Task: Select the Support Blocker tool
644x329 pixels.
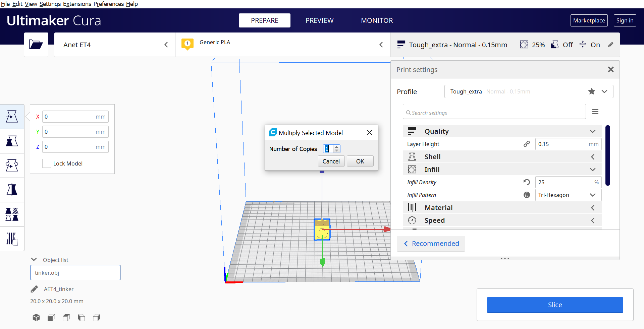Action: point(12,239)
